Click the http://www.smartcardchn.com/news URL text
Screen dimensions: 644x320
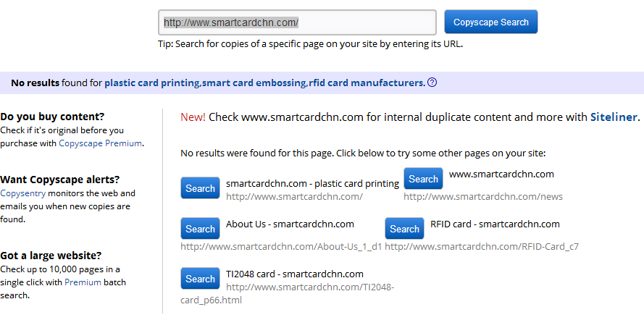point(483,196)
